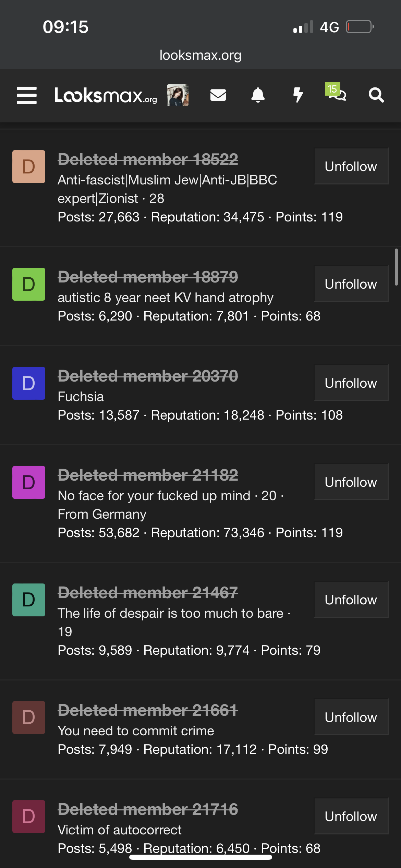
Task: Unfollow Deleted member 21467
Action: click(351, 600)
